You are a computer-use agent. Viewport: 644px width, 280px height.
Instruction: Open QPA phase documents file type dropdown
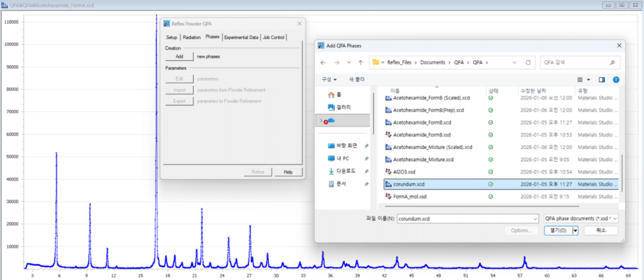coord(580,219)
